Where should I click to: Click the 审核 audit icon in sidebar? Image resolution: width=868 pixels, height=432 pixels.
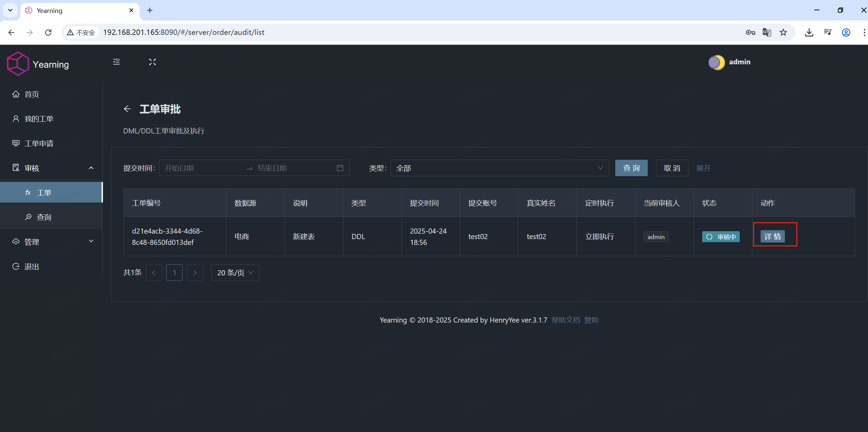point(16,168)
